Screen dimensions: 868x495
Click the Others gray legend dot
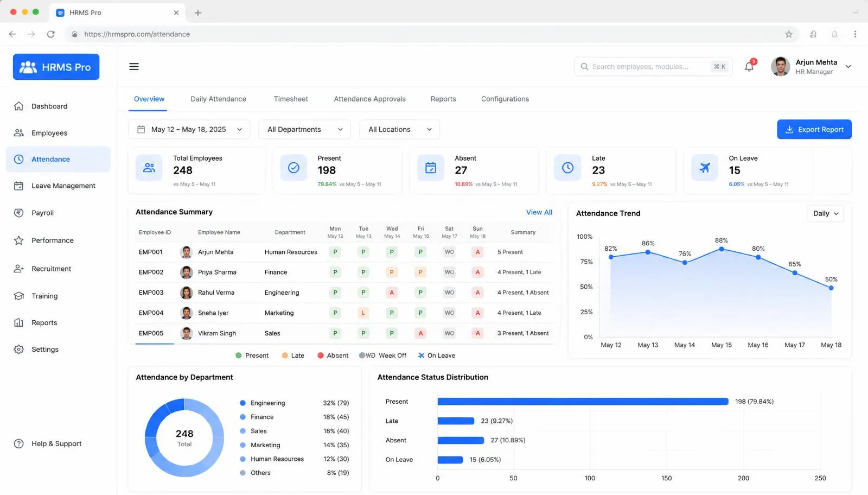click(x=243, y=473)
